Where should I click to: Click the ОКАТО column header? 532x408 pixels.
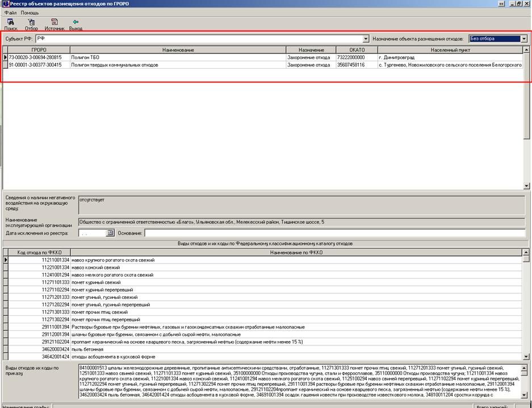[357, 50]
